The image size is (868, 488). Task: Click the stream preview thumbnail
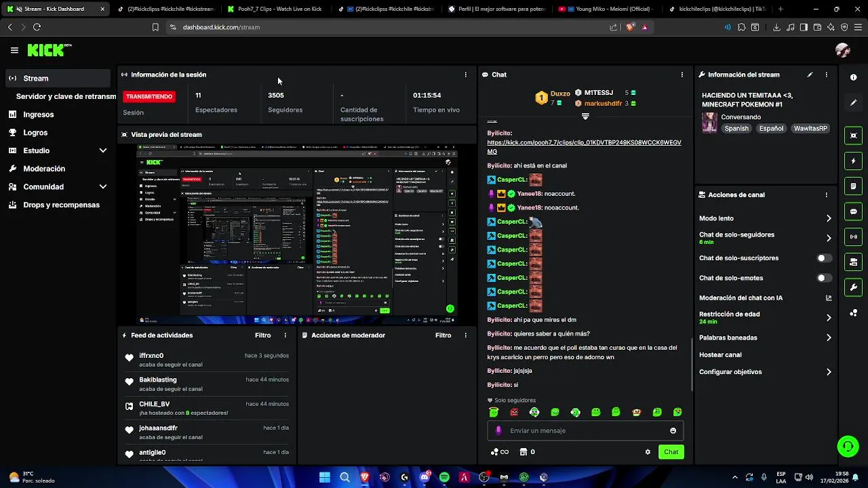297,235
